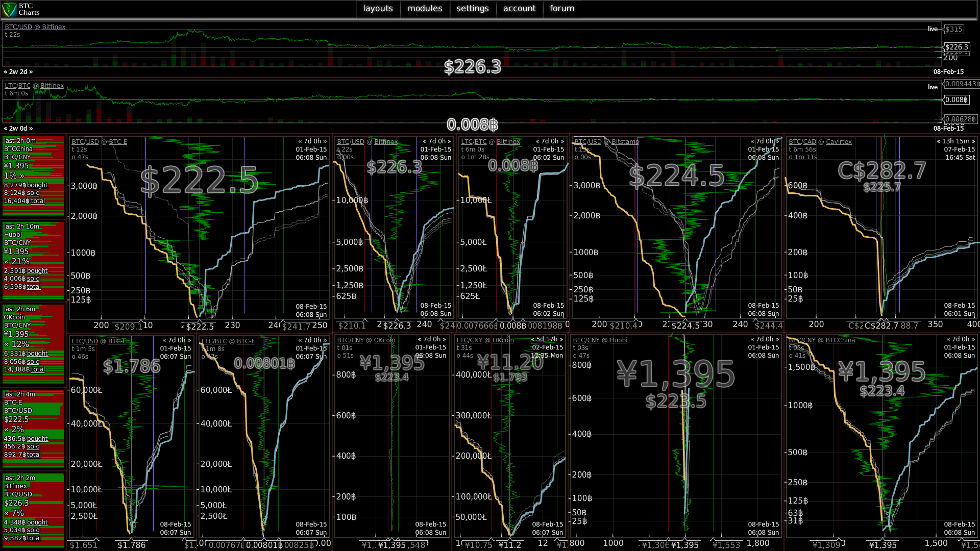
Task: Click BTC-E's bought link in sidebar
Action: pos(37,439)
